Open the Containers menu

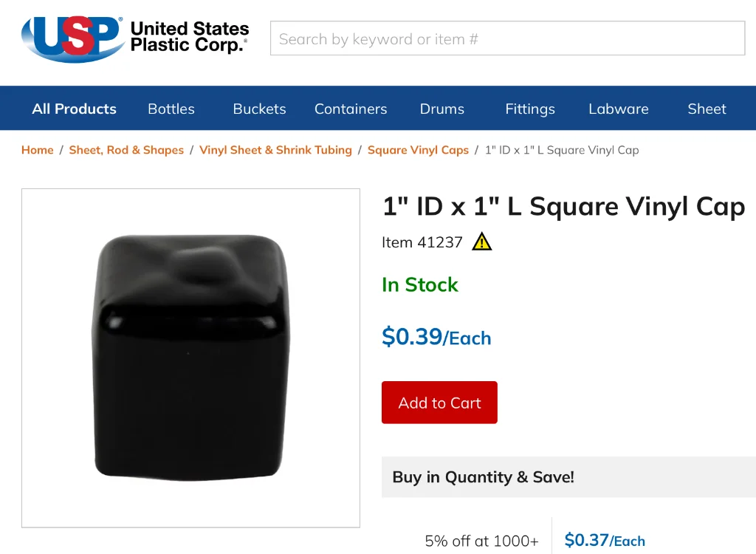[x=351, y=109]
